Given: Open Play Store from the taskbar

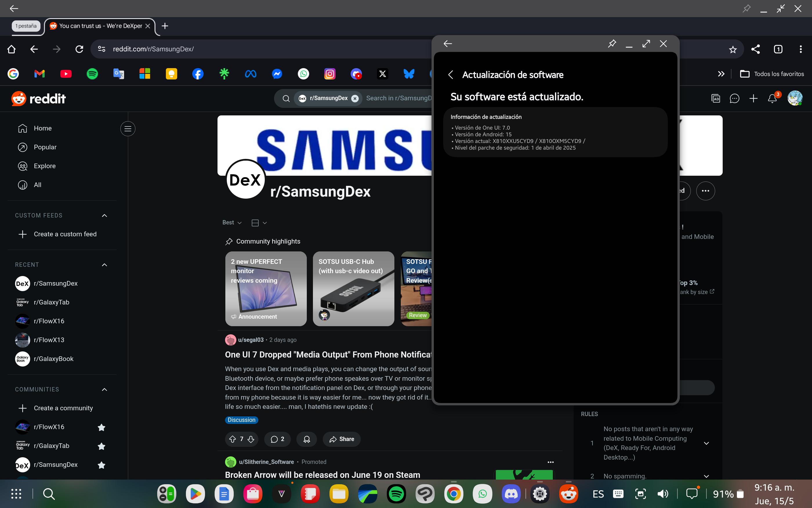Looking at the screenshot, I should 195,494.
